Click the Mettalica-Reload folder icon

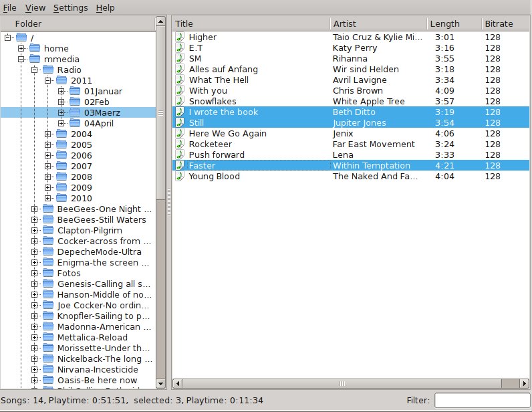point(48,337)
